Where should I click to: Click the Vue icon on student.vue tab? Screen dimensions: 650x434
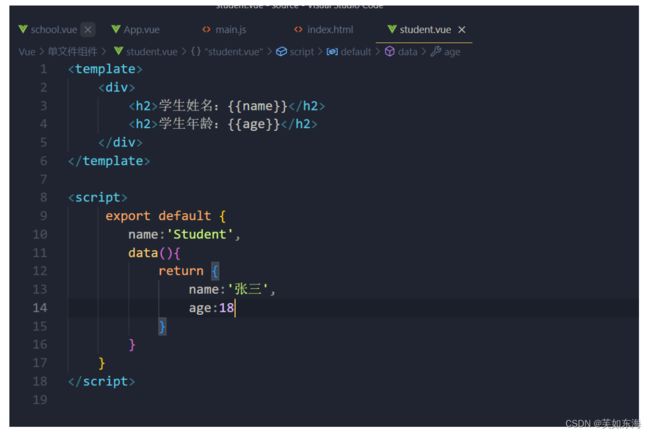[x=392, y=29]
